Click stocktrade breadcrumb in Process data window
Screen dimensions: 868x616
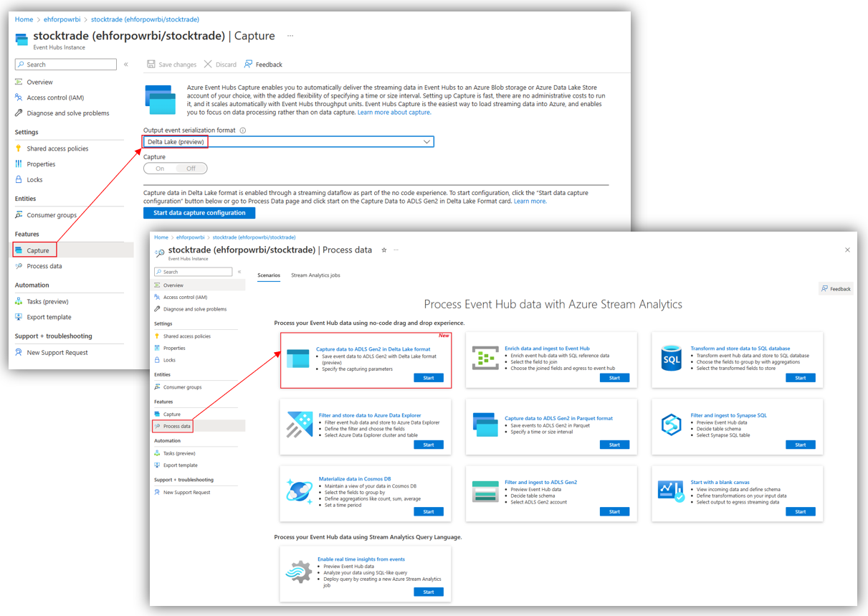[x=254, y=237]
